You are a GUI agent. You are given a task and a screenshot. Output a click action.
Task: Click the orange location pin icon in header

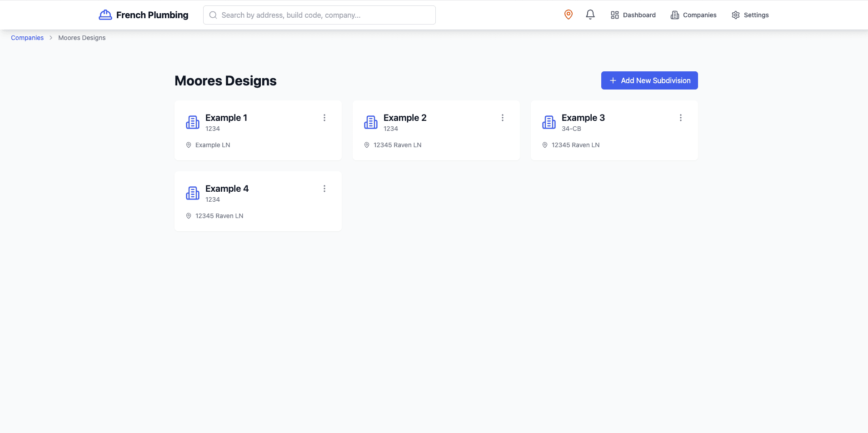click(x=568, y=15)
